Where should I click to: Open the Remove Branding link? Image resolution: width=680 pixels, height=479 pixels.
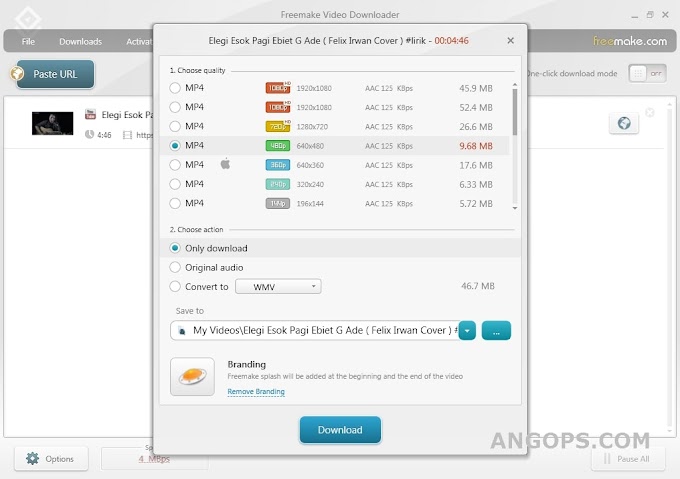coord(256,391)
